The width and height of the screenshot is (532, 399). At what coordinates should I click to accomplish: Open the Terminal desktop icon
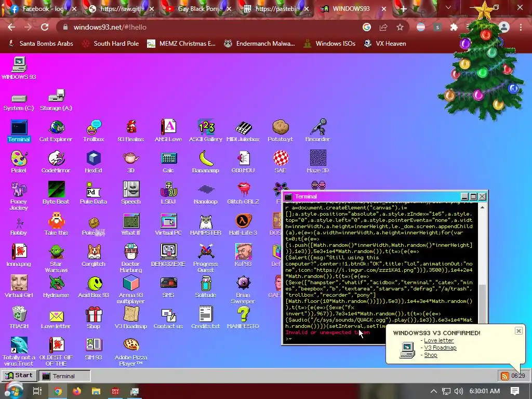pos(19,130)
